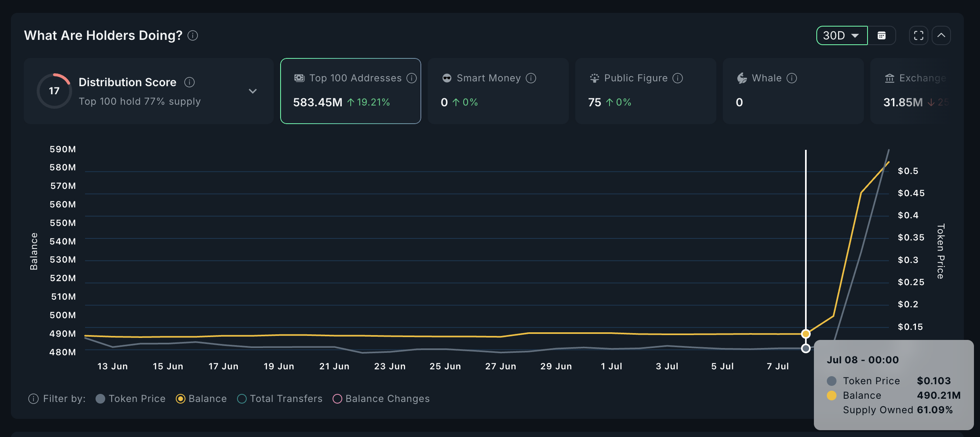Image resolution: width=980 pixels, height=437 pixels.
Task: Click Top 100 Addresses info icon
Action: tap(411, 78)
